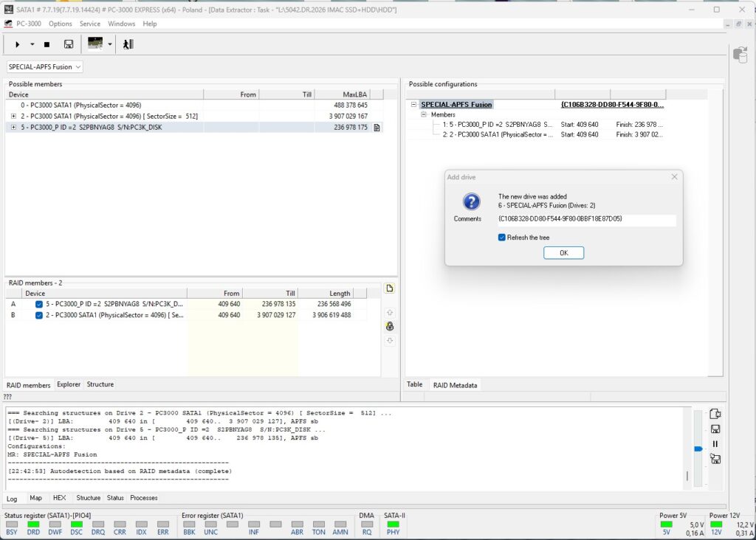Collapse the SPECIAL-APFS Fusion configuration node
This screenshot has width=756, height=540.
coord(413,104)
